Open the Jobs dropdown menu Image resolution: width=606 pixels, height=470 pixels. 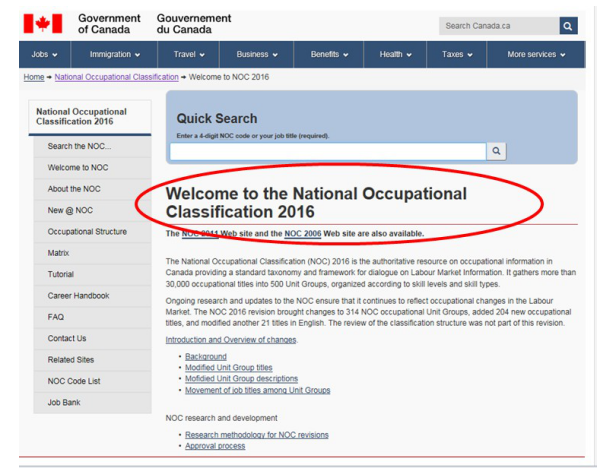pos(44,54)
